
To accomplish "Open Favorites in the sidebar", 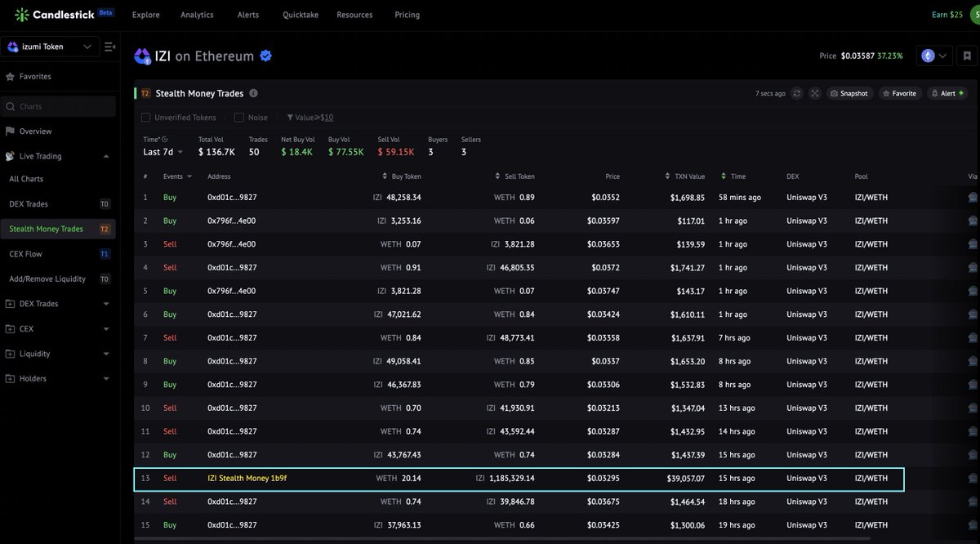I will [35, 76].
